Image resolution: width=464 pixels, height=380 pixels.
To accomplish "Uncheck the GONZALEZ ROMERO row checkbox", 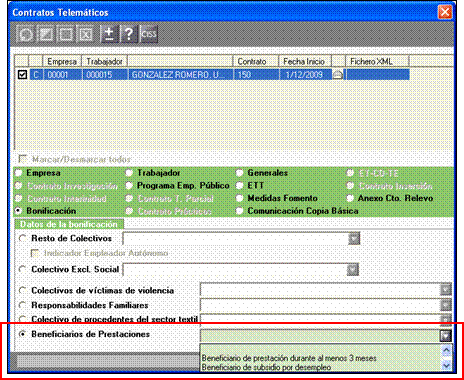I will (22, 75).
